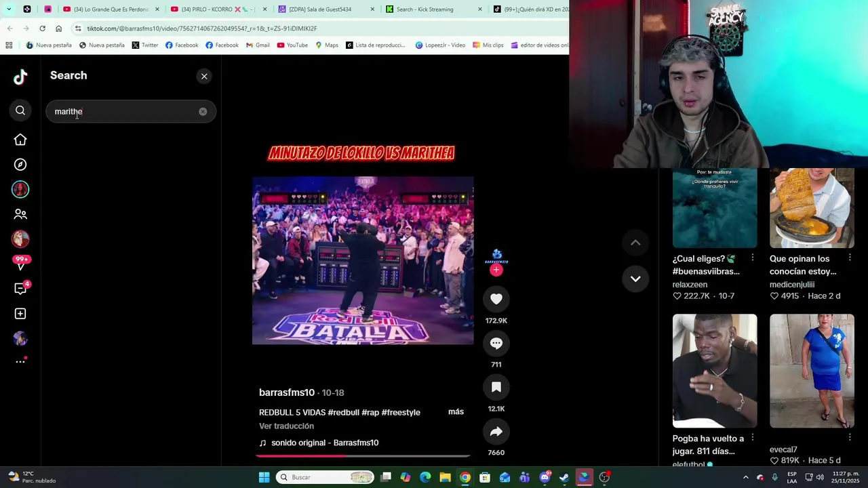868x488 pixels.
Task: Open profile avatar near bottom of sidebar
Action: tap(20, 338)
